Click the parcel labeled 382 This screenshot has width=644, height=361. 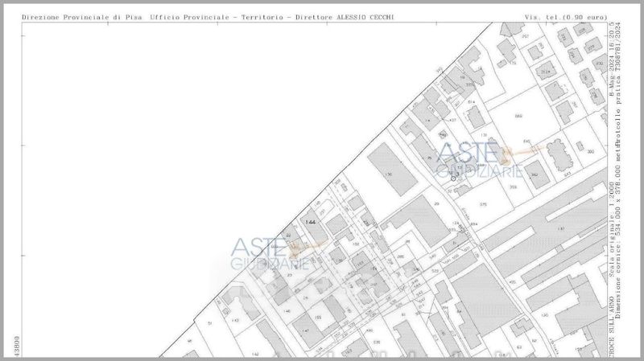click(533, 174)
